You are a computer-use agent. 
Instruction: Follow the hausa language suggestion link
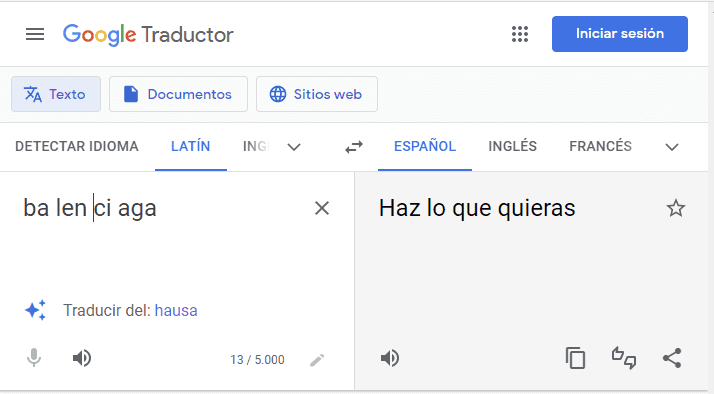point(176,310)
